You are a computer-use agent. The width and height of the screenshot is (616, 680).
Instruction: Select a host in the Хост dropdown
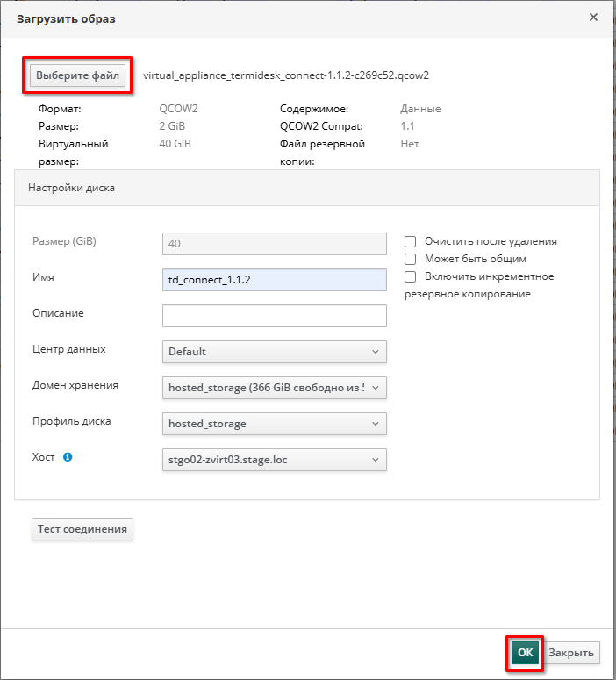[274, 460]
